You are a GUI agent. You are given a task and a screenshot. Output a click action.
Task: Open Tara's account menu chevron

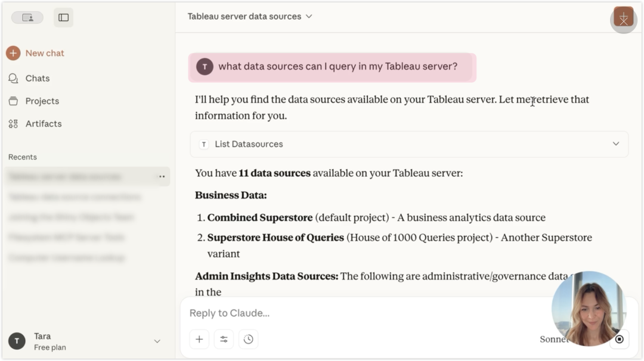coord(157,341)
